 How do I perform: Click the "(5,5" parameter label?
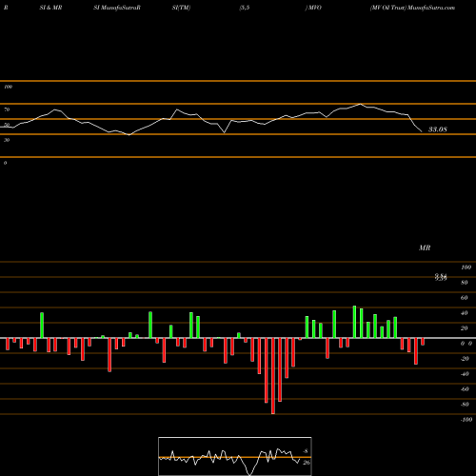click(x=245, y=8)
